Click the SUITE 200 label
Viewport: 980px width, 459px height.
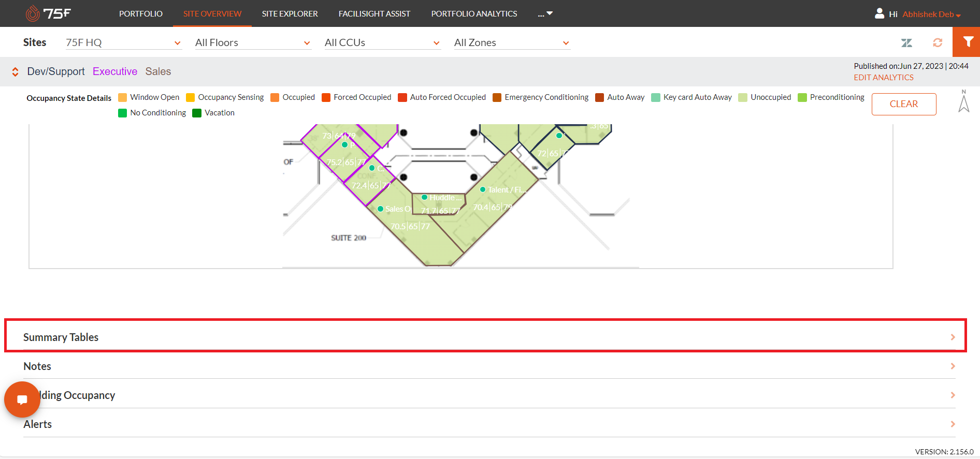(349, 238)
